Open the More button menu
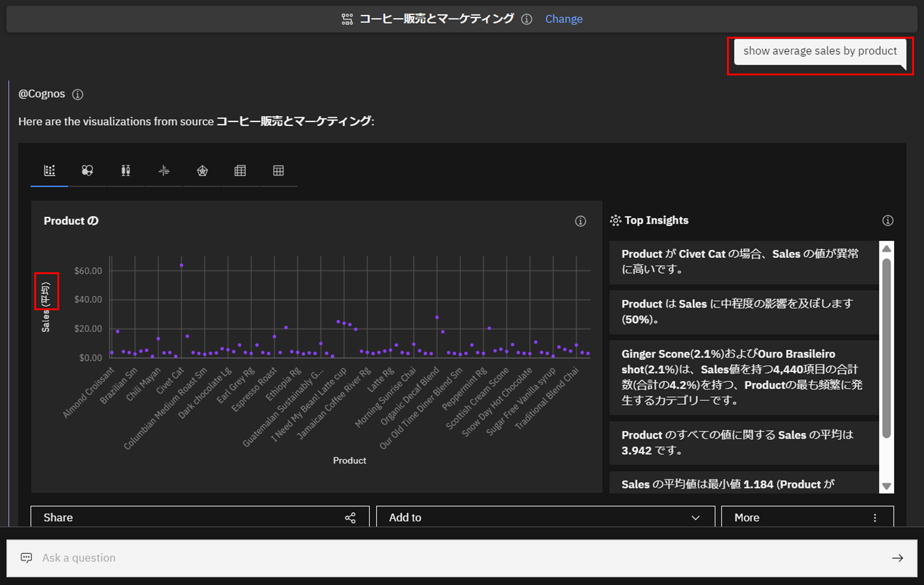The image size is (924, 585). (807, 517)
